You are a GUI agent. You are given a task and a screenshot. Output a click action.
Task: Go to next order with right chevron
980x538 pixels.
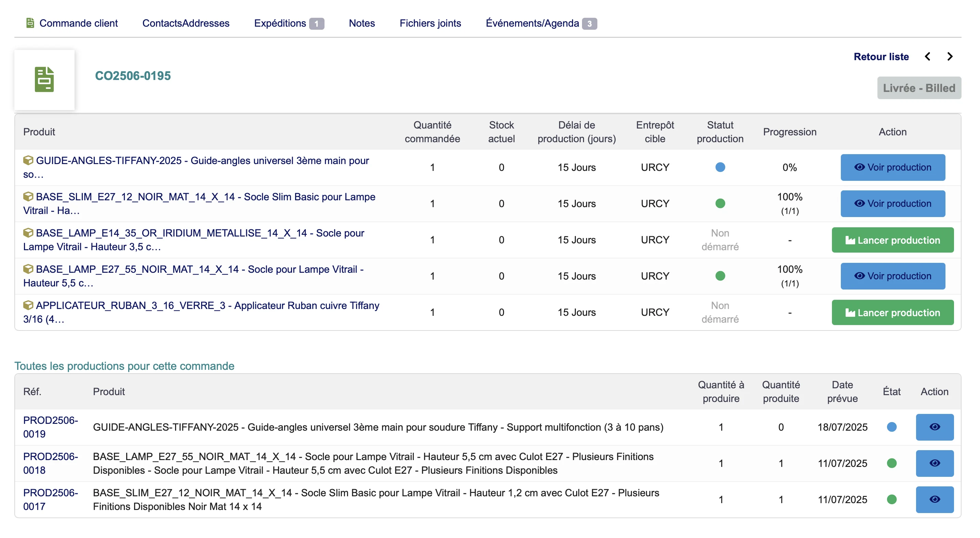coord(950,57)
